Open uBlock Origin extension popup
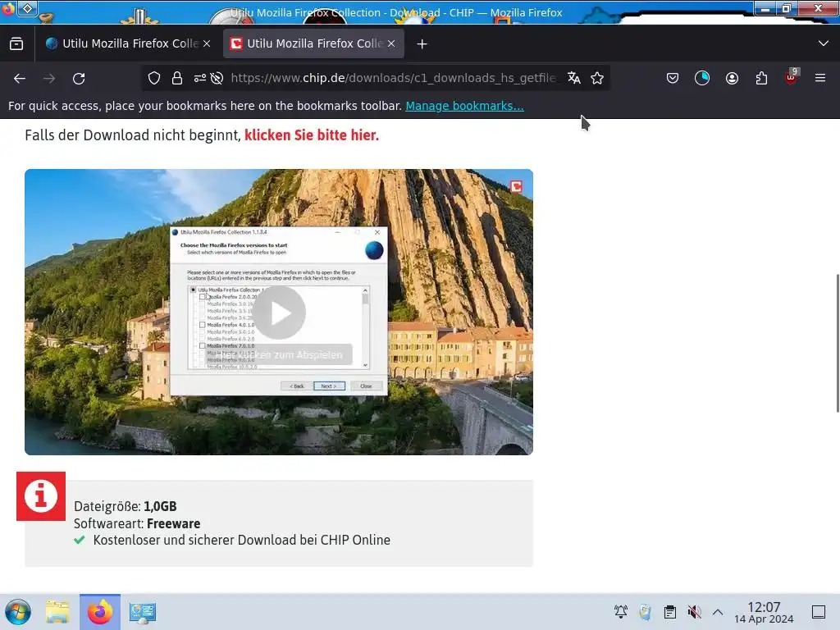The width and height of the screenshot is (840, 630). click(x=792, y=77)
